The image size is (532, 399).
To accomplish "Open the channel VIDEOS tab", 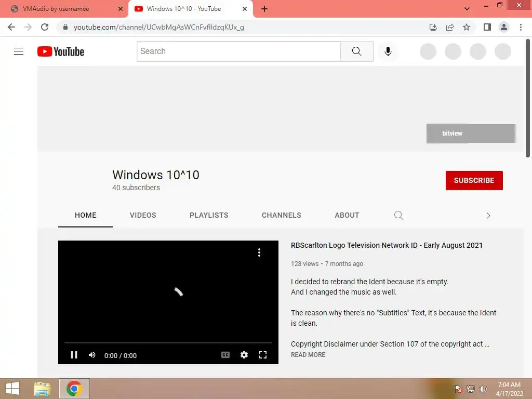I will click(x=143, y=215).
